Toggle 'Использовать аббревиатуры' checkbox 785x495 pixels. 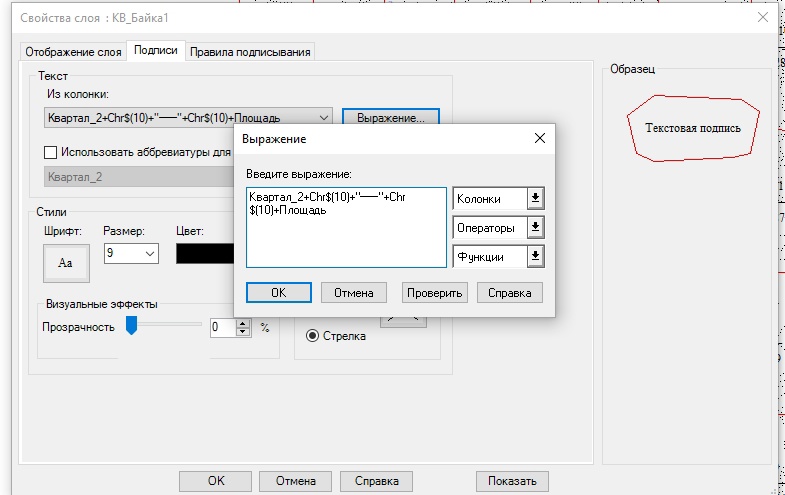(51, 152)
